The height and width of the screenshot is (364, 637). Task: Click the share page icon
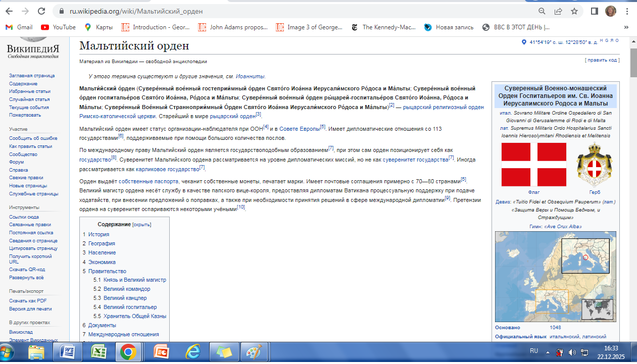pos(558,11)
